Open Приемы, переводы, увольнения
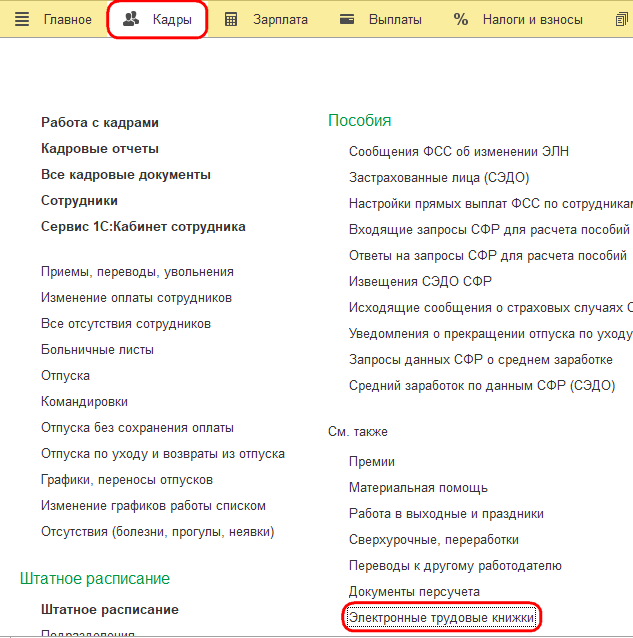The image size is (633, 638). (137, 272)
